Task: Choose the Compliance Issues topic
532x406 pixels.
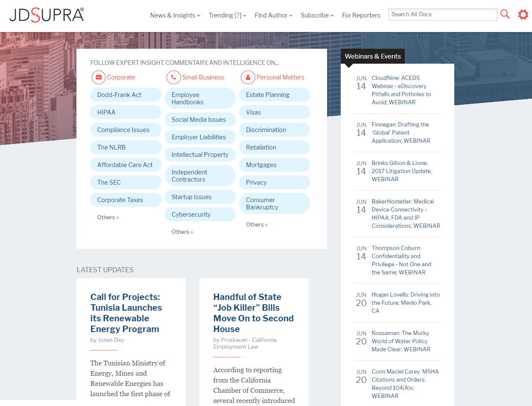Action: (x=126, y=130)
